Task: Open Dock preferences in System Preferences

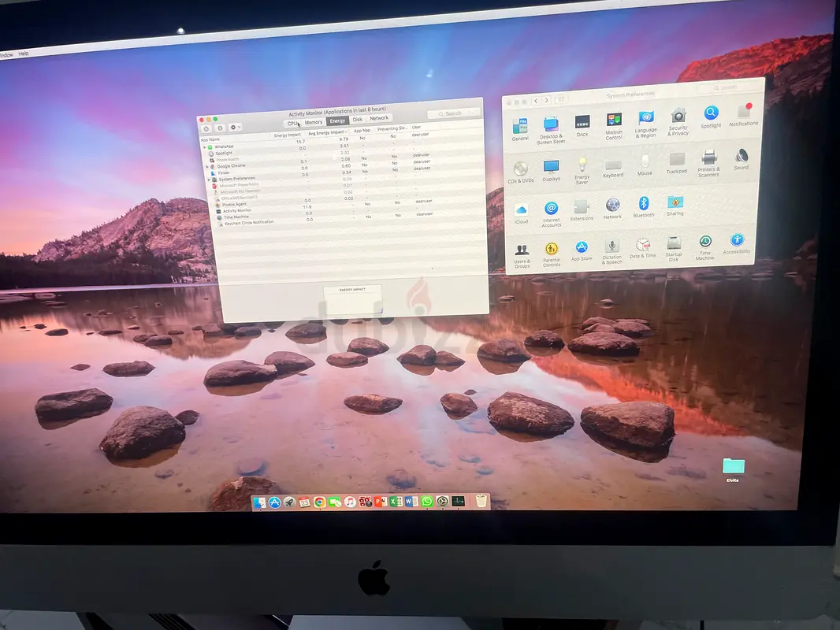Action: click(582, 125)
